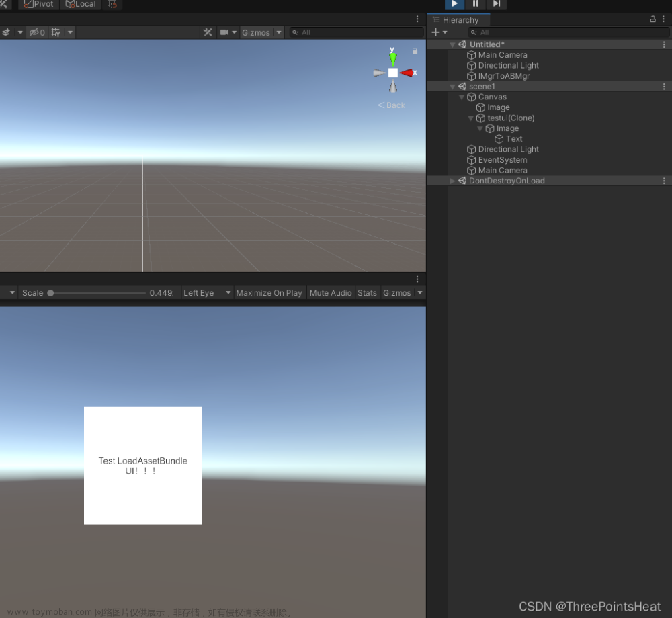
Task: Toggle the scene gizmo rotation lock
Action: coord(415,51)
